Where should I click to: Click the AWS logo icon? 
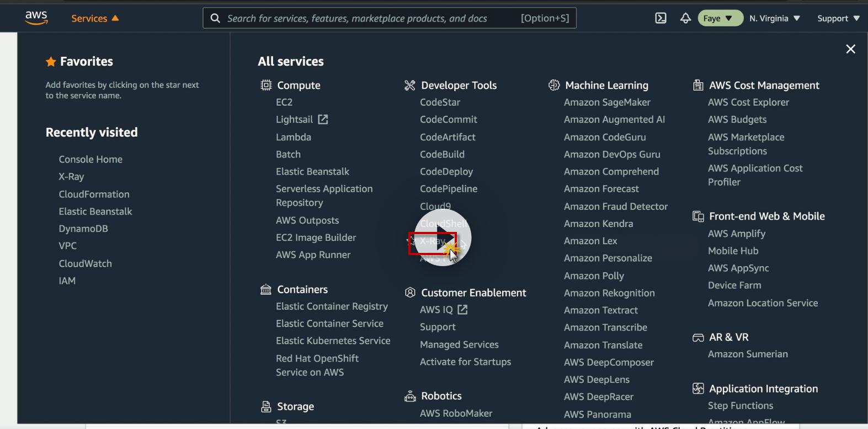tap(36, 18)
